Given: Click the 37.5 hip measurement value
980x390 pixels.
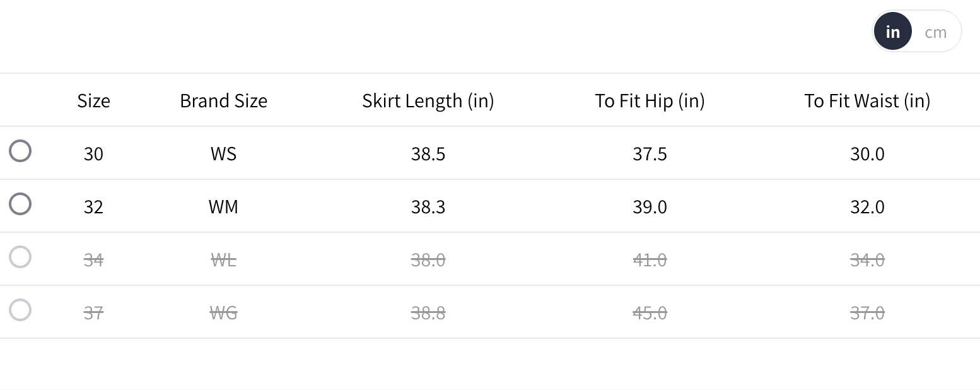Looking at the screenshot, I should click(650, 154).
